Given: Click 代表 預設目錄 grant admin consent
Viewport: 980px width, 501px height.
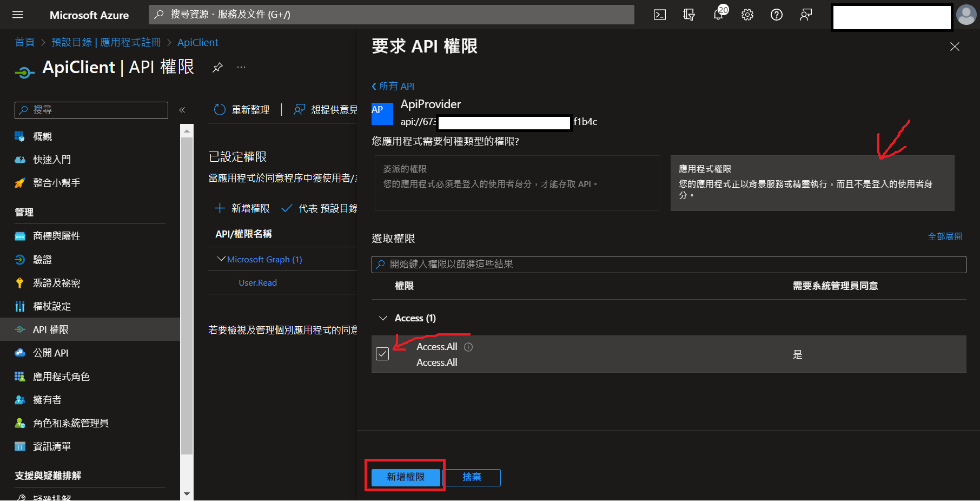Looking at the screenshot, I should click(319, 208).
